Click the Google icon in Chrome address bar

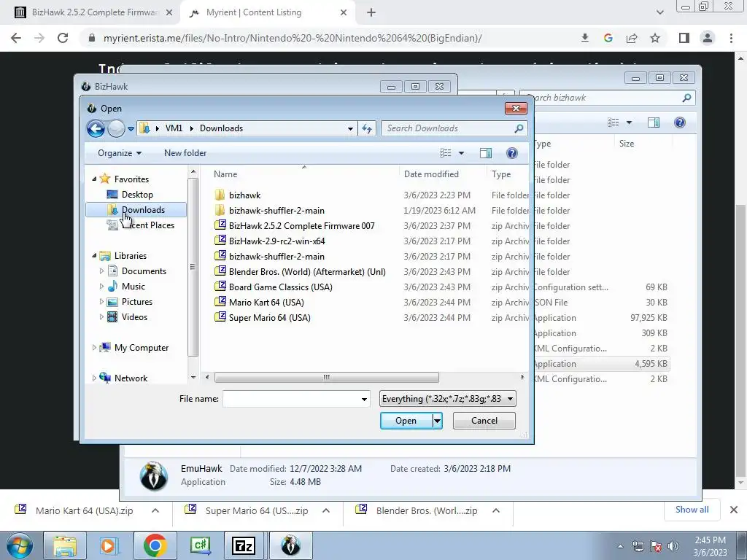pos(608,38)
